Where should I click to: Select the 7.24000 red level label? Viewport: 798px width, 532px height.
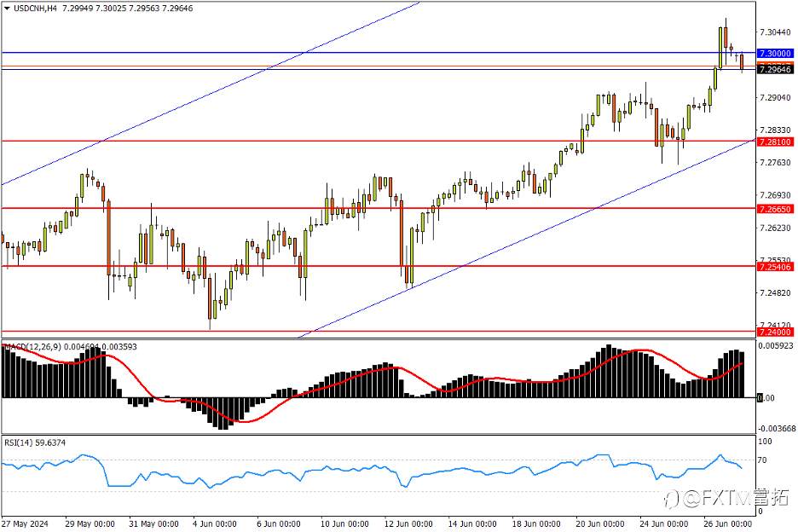pyautogui.click(x=775, y=332)
